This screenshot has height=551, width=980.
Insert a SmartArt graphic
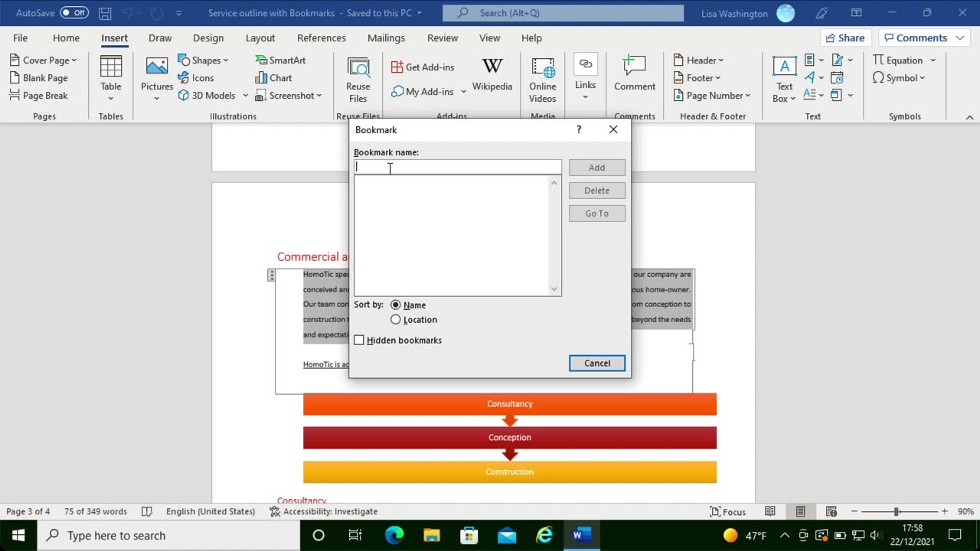(280, 60)
